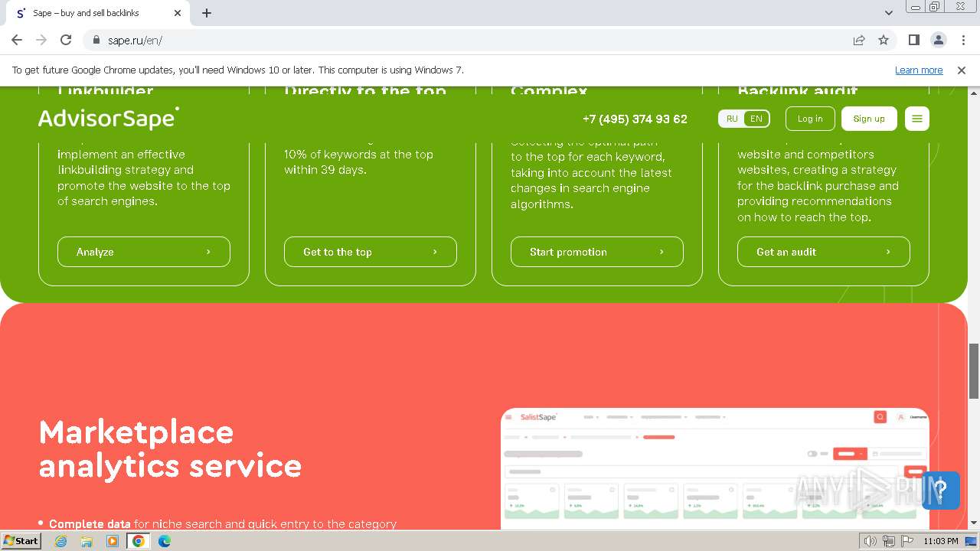Click the page vertical scrollbar thumb
The image size is (980, 551).
974,371
